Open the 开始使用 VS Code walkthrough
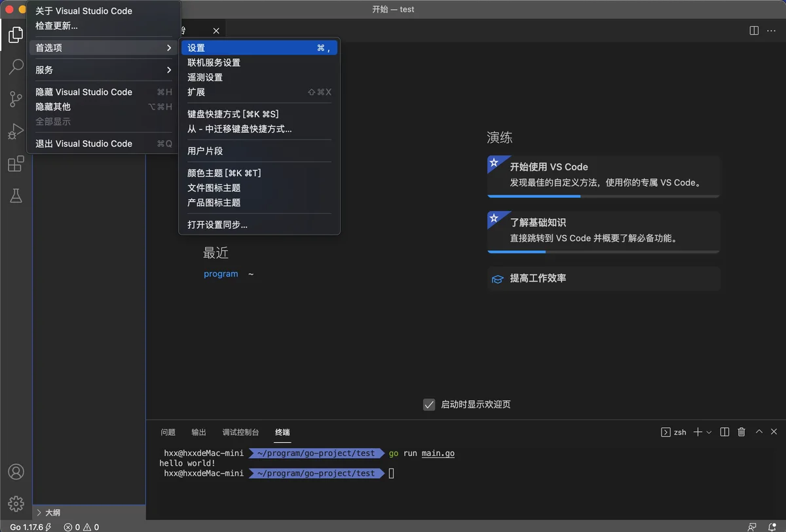Viewport: 786px width, 532px height. tap(603, 176)
